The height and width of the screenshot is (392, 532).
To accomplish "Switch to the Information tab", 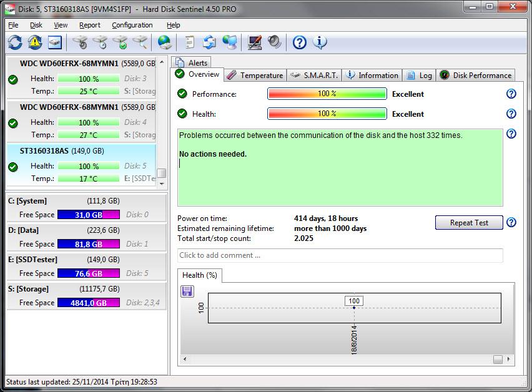I will point(372,76).
